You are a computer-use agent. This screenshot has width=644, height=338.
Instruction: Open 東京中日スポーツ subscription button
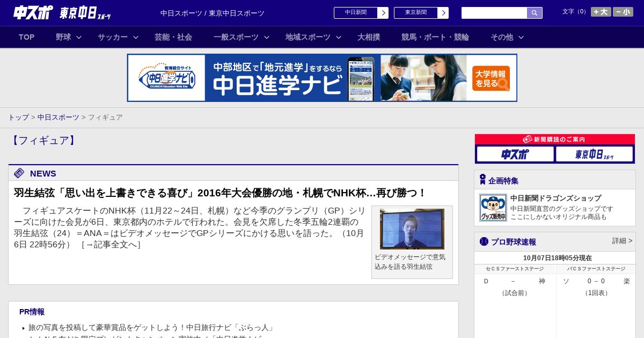point(594,154)
